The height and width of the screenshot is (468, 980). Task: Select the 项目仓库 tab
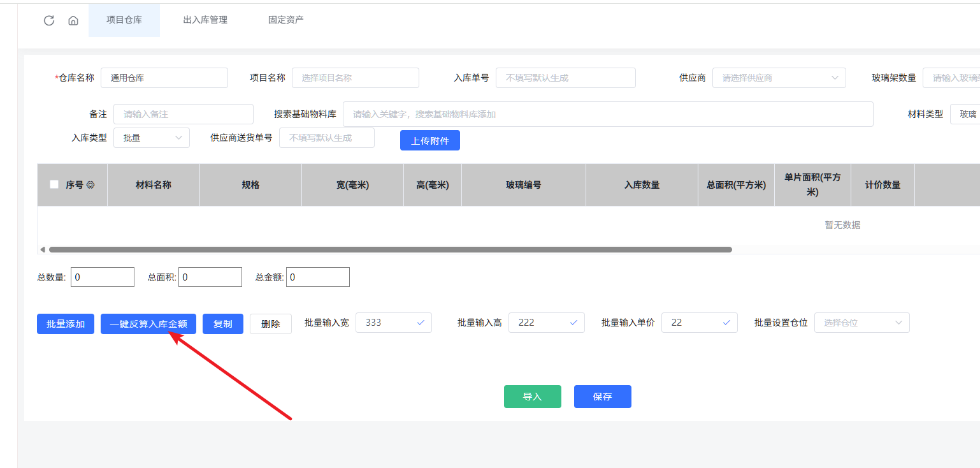coord(124,20)
